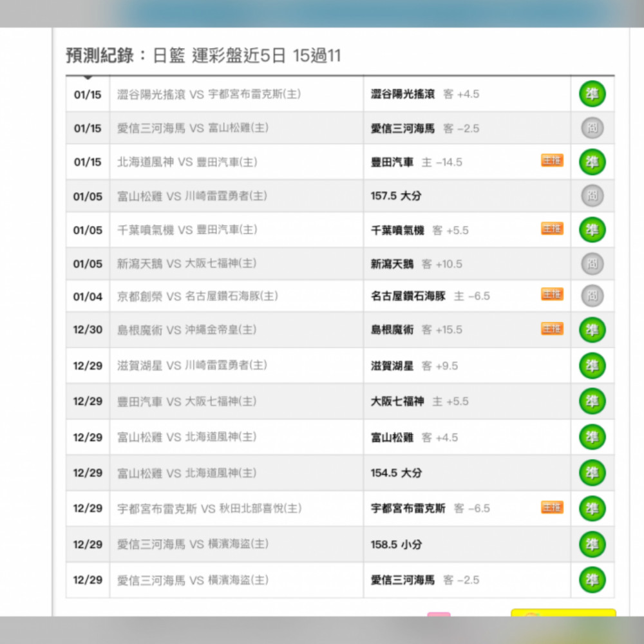Select matchup 富山松雞 VS 川崎雷霆勇者(主)

pos(192,196)
